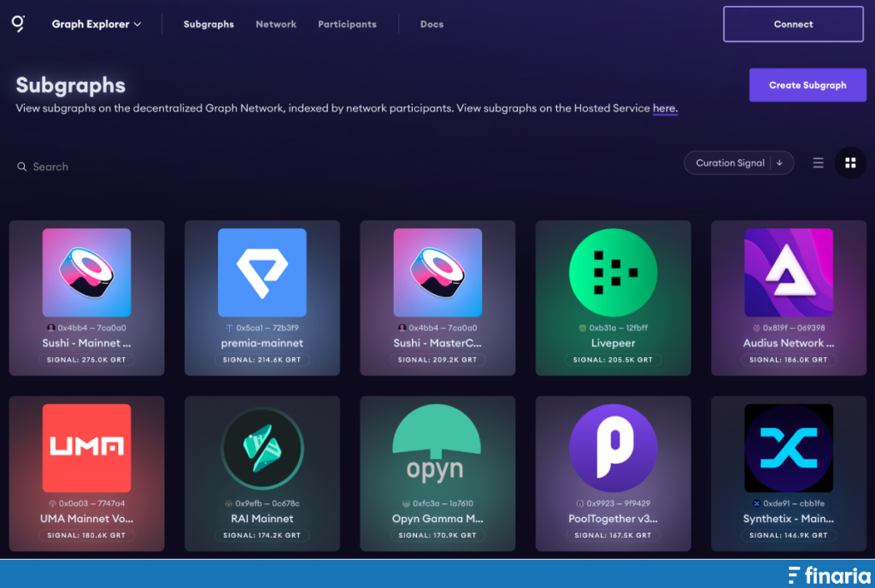Click SIGNAL: 209.2K GRT badge

(437, 360)
